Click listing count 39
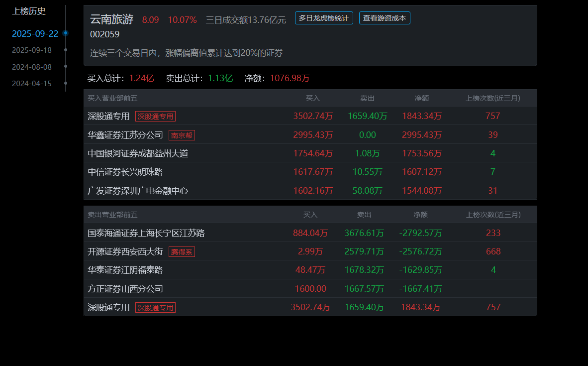 [493, 135]
